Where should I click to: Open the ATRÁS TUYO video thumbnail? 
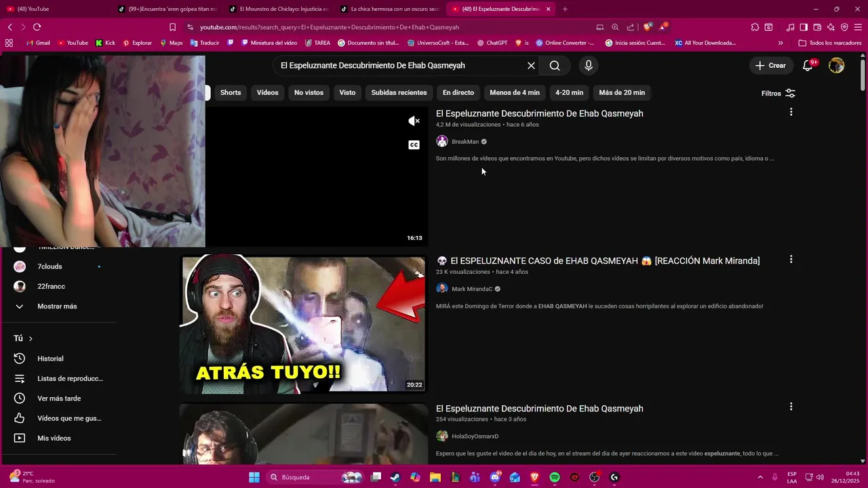(303, 324)
